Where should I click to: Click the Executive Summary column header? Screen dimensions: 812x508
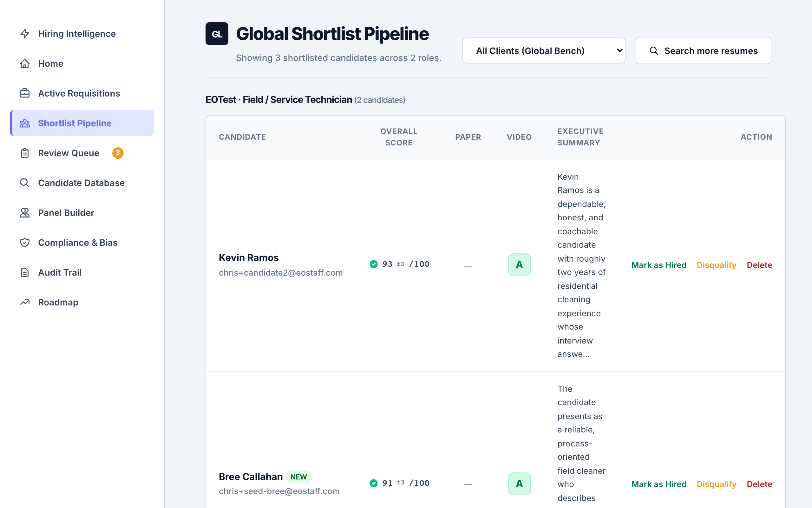click(x=580, y=137)
